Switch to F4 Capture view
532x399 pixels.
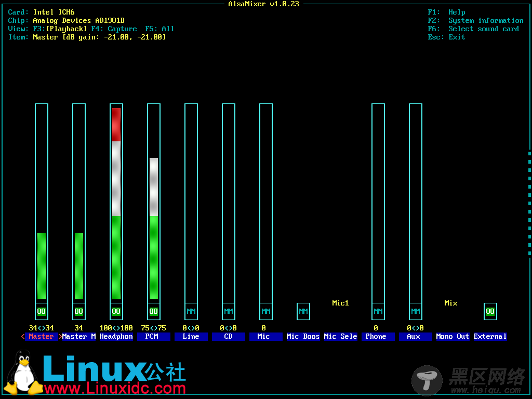point(114,29)
